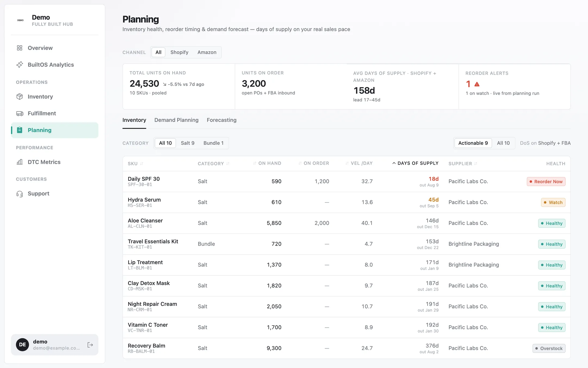Click the Overstock badge for Recovery Balm
The height and width of the screenshot is (368, 588).
pos(549,348)
